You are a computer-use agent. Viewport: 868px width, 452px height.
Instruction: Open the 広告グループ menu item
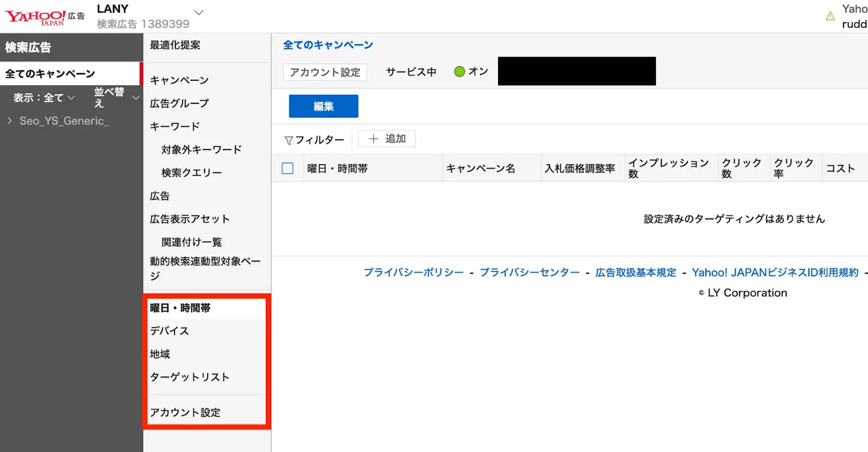[179, 103]
